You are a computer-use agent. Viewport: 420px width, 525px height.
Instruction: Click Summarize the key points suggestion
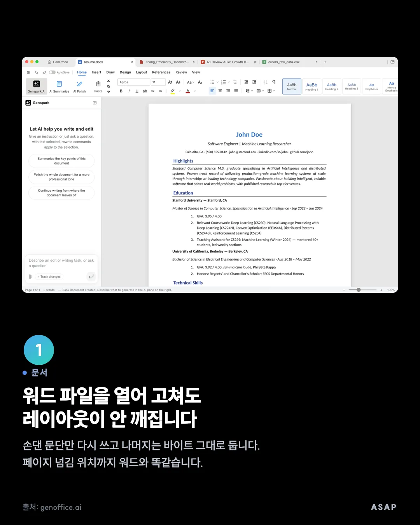click(61, 161)
